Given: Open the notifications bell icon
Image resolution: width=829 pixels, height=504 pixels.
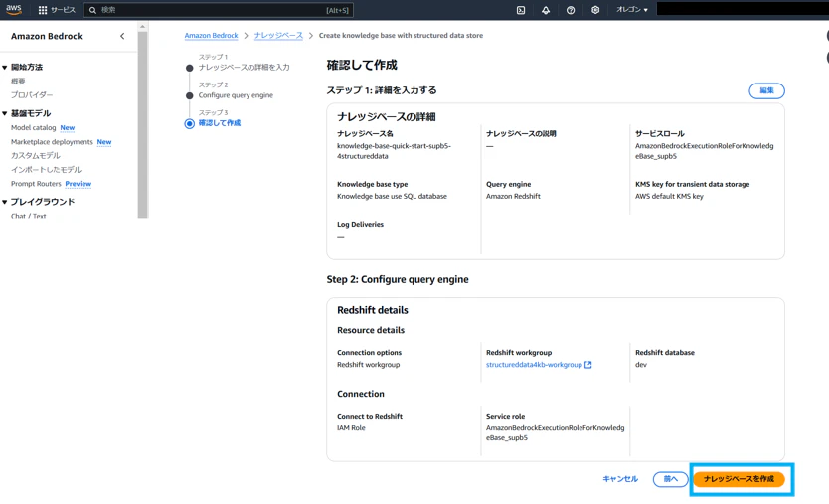Looking at the screenshot, I should pyautogui.click(x=546, y=10).
